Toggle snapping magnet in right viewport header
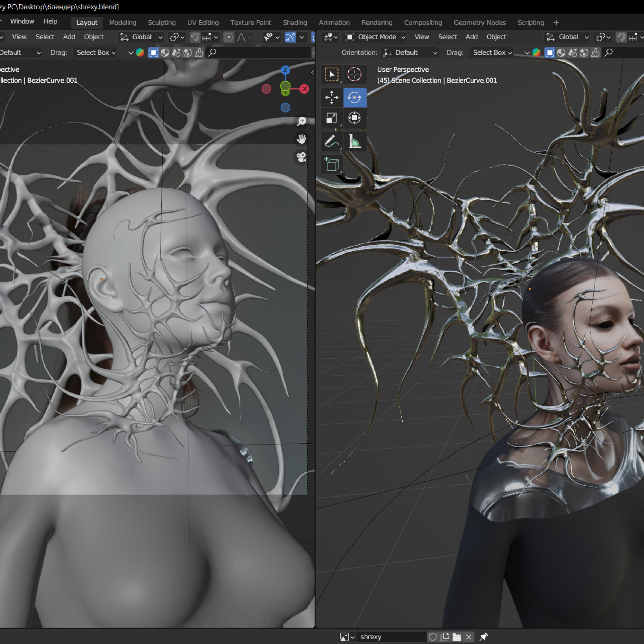This screenshot has height=644, width=644. click(x=621, y=37)
